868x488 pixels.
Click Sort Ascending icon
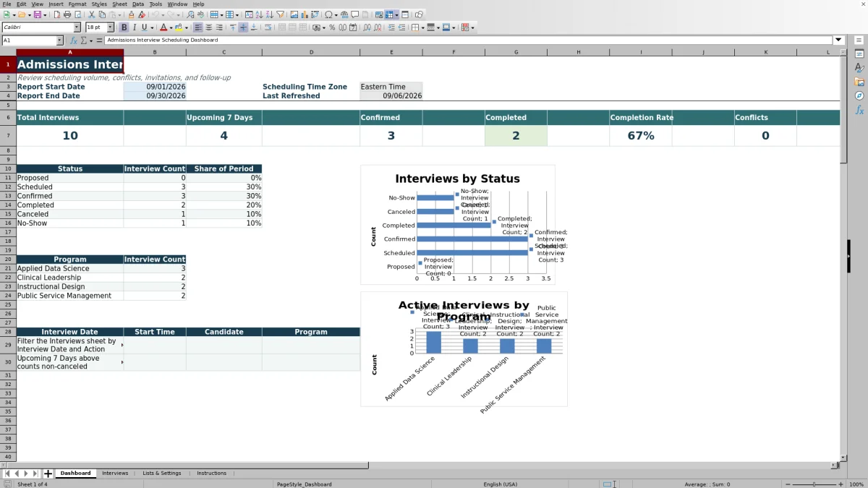pos(258,14)
